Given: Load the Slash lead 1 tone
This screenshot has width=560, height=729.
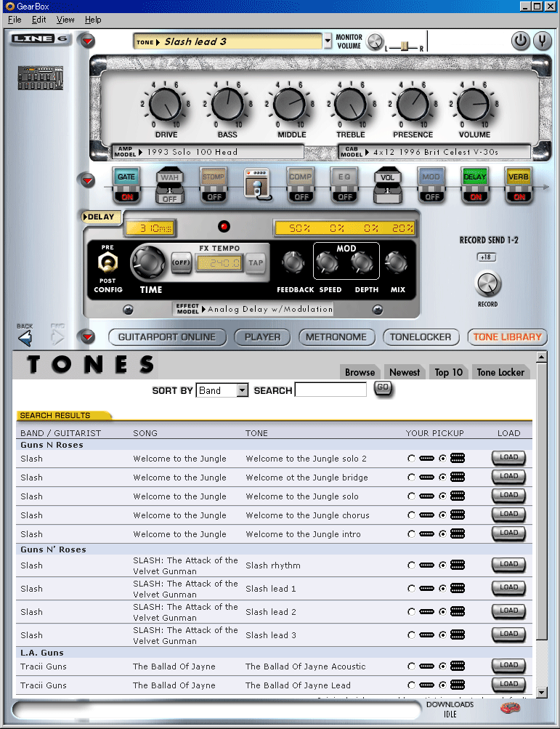Looking at the screenshot, I should [x=508, y=588].
